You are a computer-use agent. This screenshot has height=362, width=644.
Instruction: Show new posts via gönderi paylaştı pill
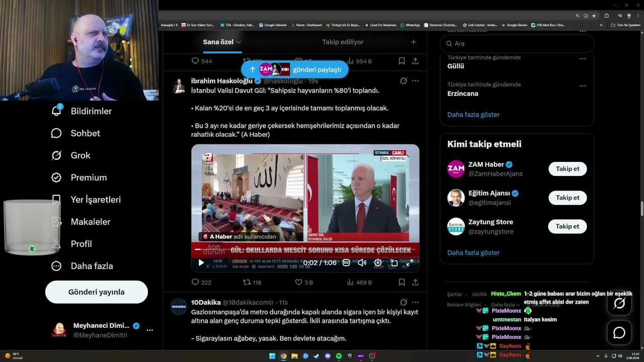(x=295, y=69)
